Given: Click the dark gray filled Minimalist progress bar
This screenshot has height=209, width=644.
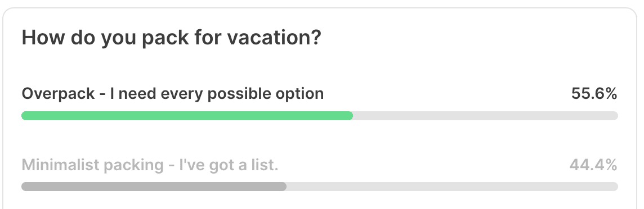Looking at the screenshot, I should tap(154, 187).
